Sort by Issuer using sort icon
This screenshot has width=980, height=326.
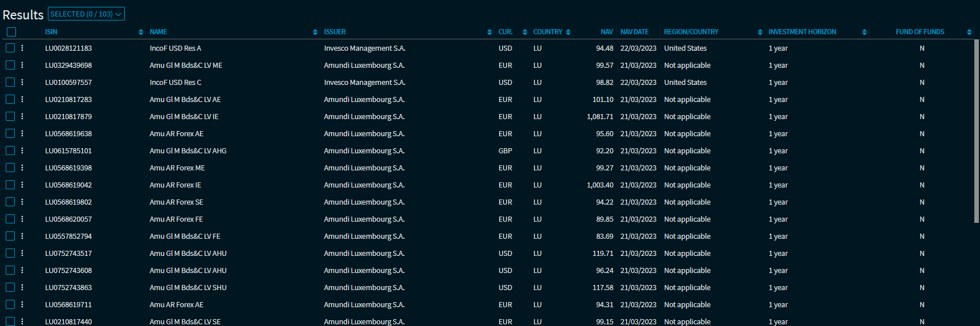point(489,32)
